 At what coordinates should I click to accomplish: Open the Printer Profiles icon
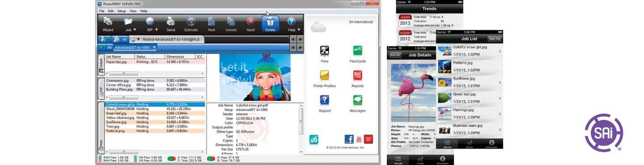(325, 75)
